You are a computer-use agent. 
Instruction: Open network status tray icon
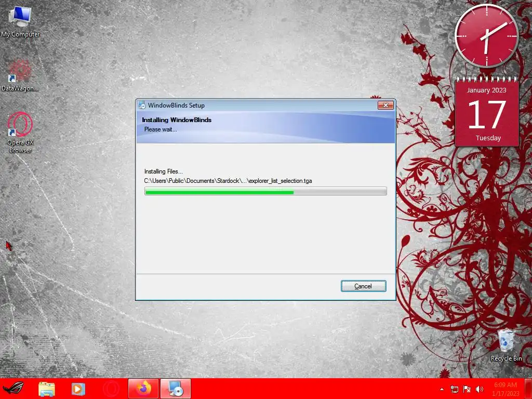click(x=454, y=389)
